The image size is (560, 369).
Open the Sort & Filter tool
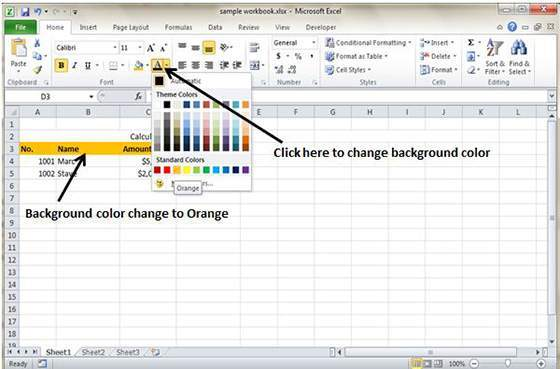[x=495, y=57]
